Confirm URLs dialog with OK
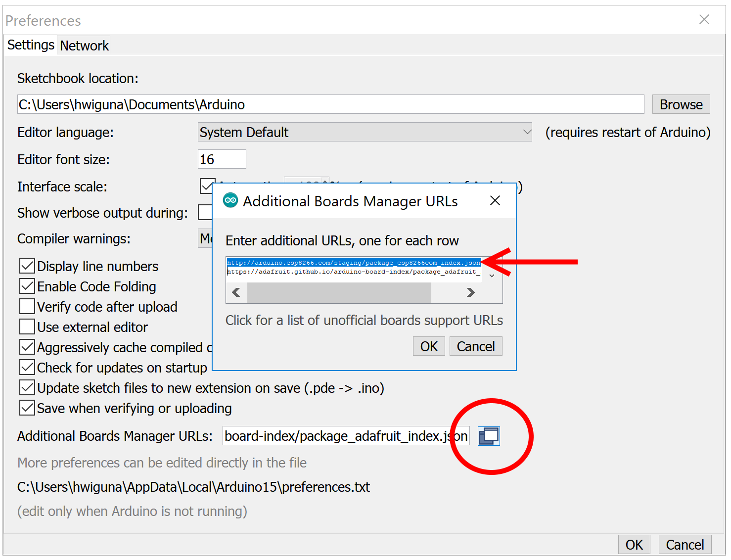This screenshot has height=560, width=731. [429, 346]
